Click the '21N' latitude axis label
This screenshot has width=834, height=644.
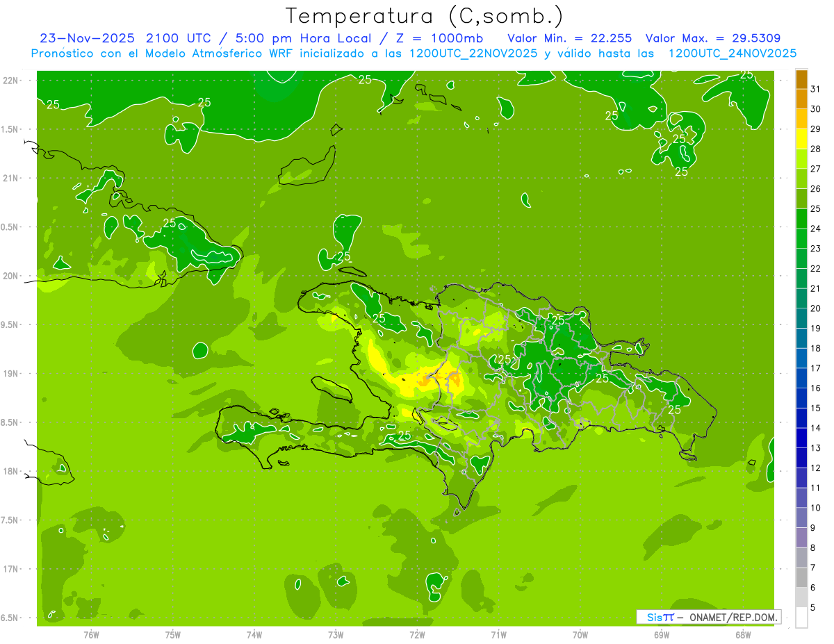click(10, 179)
